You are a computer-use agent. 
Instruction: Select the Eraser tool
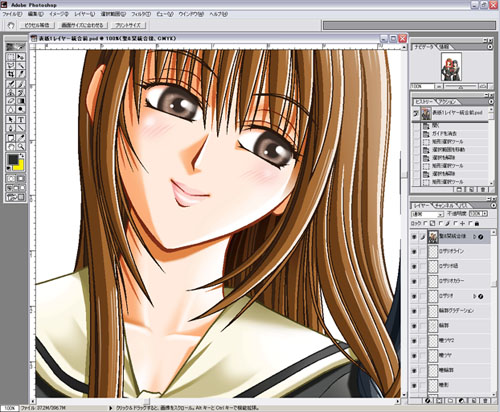click(x=11, y=101)
